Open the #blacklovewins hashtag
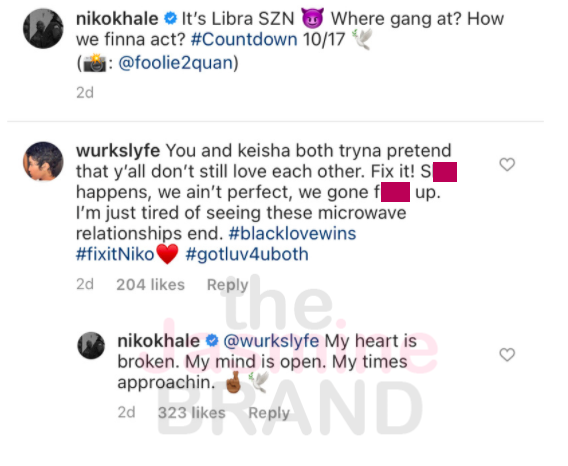Screen dimensions: 568x466 [x=292, y=233]
